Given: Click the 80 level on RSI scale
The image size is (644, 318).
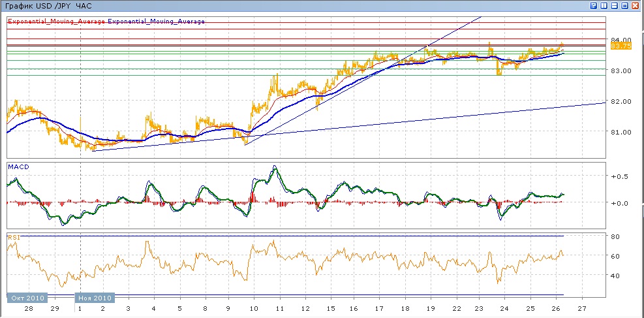Looking at the screenshot, I should [x=614, y=236].
